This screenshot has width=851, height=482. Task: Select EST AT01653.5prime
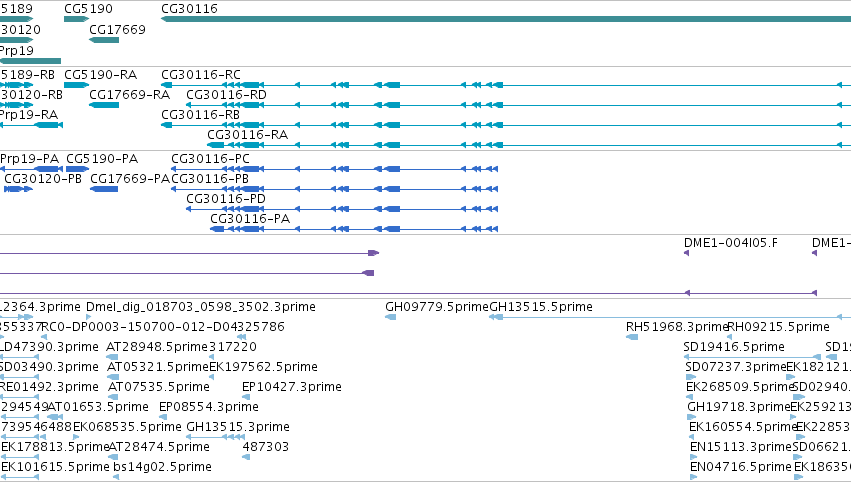pos(55,417)
